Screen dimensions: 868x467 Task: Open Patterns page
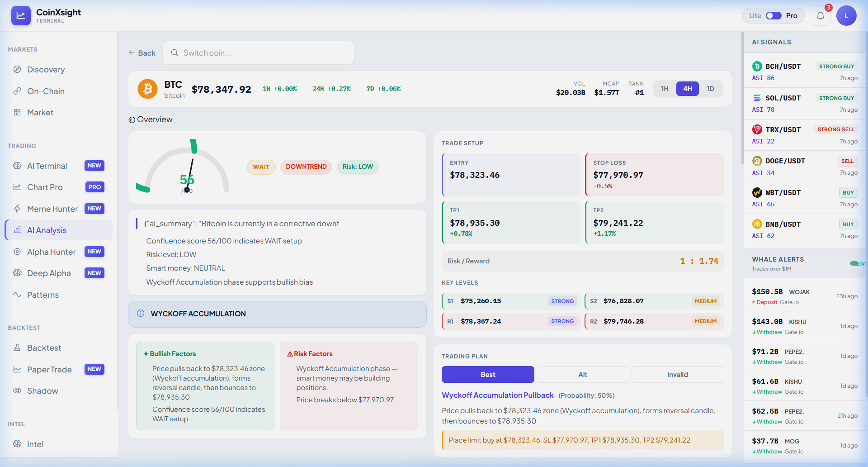[x=59, y=295]
